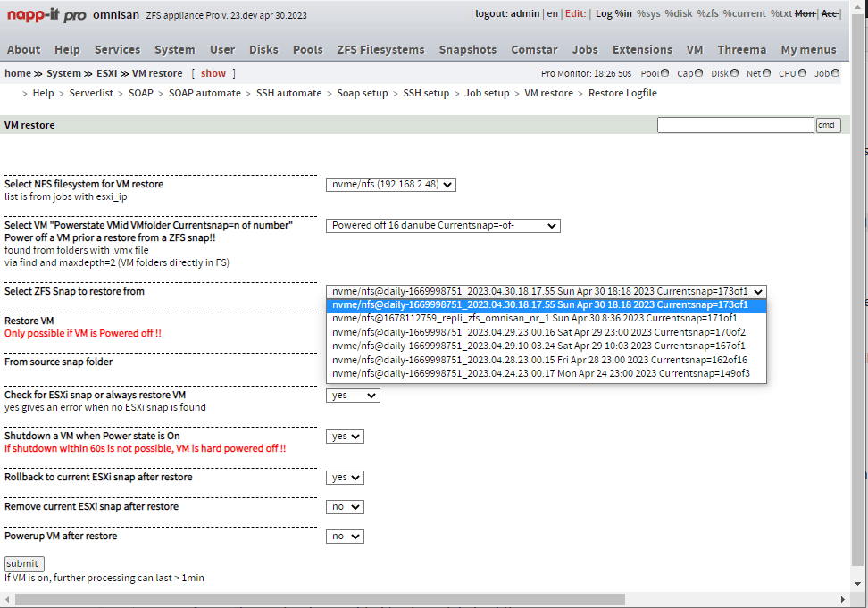Open the Jobs menu
Screen dimensions: 868x608
tap(585, 50)
